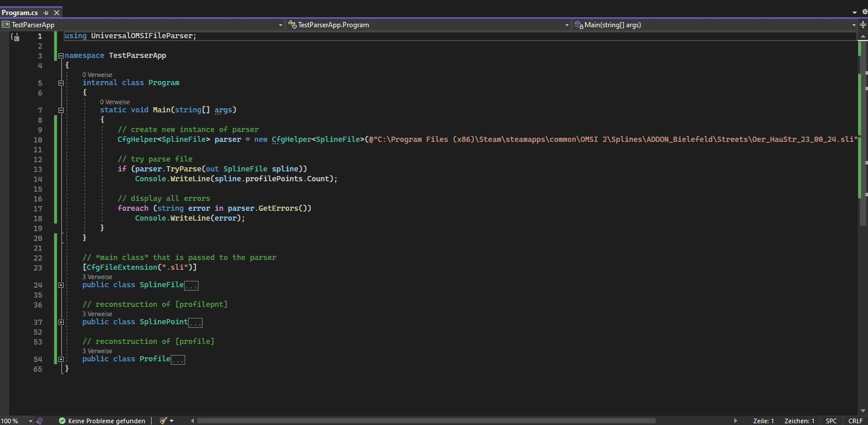Click the purple code health indicator icon
The image size is (868, 425).
(x=39, y=421)
